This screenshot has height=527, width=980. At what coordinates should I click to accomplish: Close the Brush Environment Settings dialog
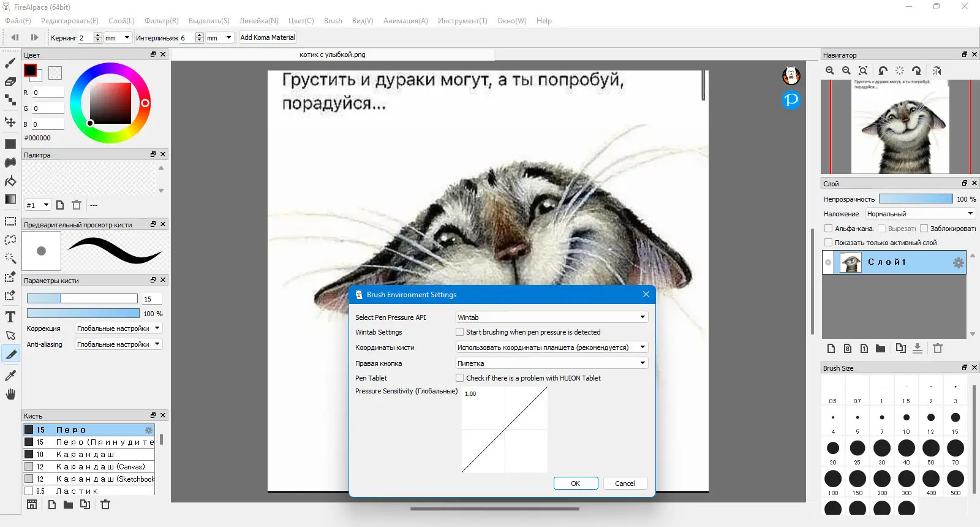[x=646, y=294]
